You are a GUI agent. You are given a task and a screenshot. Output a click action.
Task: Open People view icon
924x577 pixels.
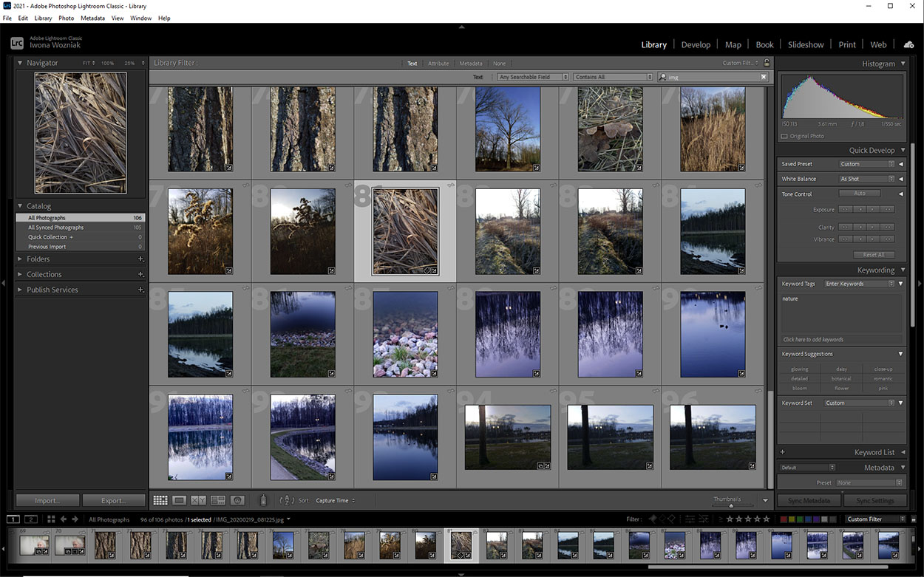(x=237, y=500)
